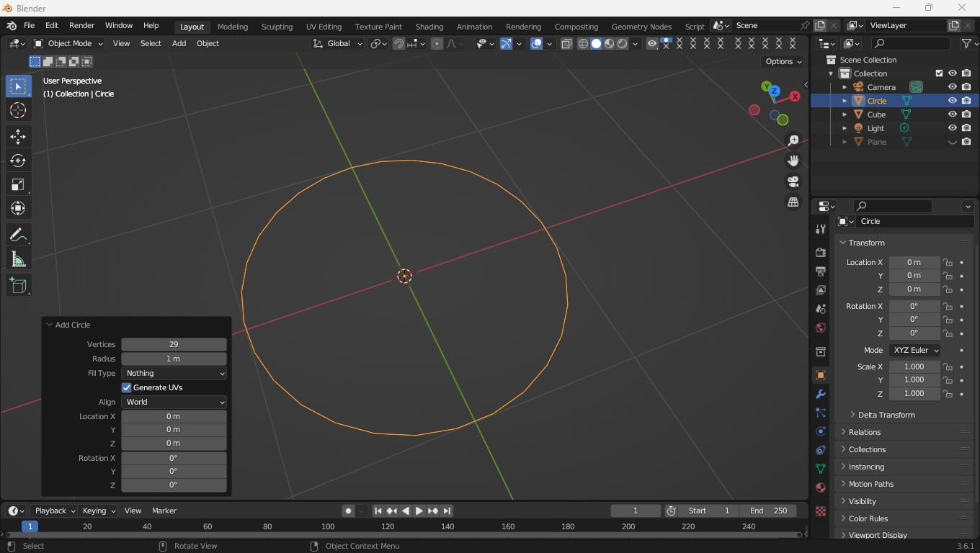This screenshot has height=553, width=980.
Task: Open the Render properties tab
Action: pos(820,253)
